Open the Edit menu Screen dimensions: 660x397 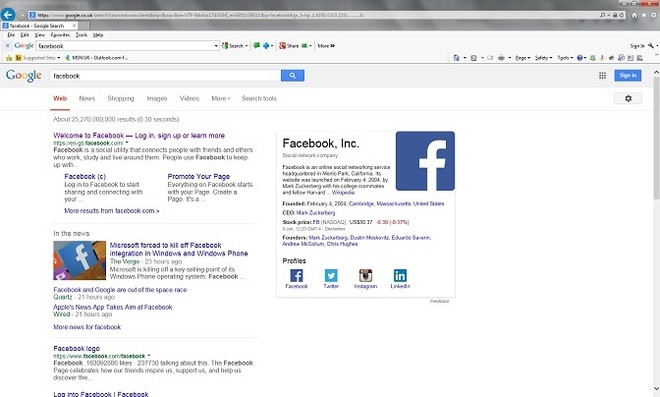click(x=25, y=35)
